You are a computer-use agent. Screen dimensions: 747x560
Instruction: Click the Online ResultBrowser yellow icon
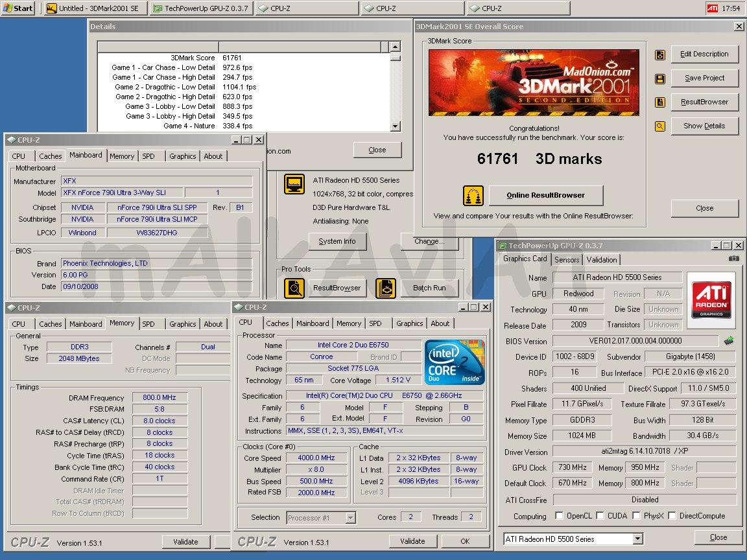(x=473, y=195)
